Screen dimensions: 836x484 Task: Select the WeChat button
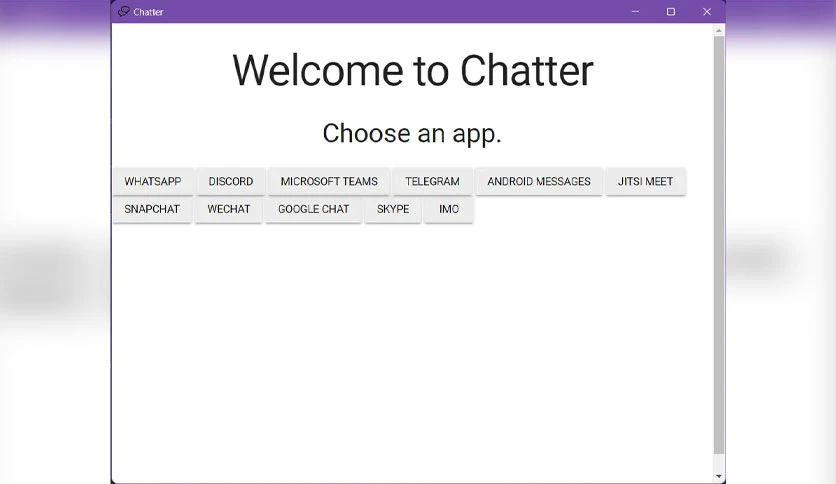(229, 209)
